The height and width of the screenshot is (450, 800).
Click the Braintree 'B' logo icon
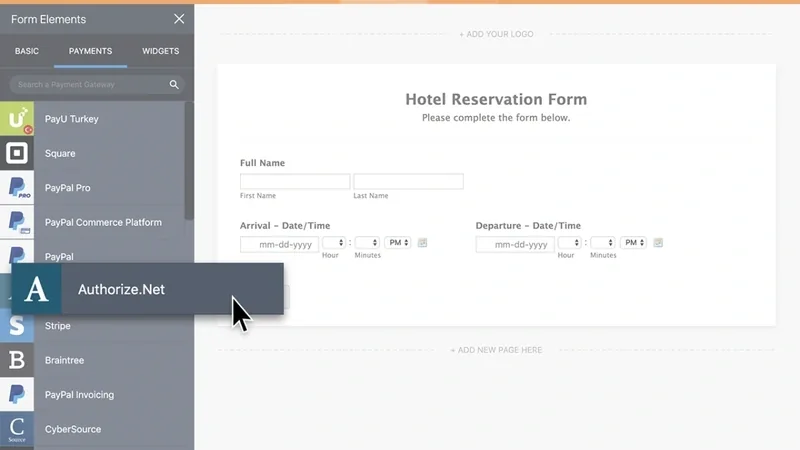click(x=17, y=360)
